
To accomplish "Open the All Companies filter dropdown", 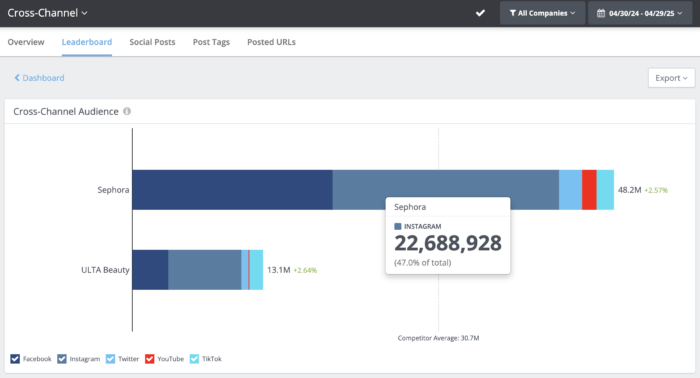I will [542, 13].
